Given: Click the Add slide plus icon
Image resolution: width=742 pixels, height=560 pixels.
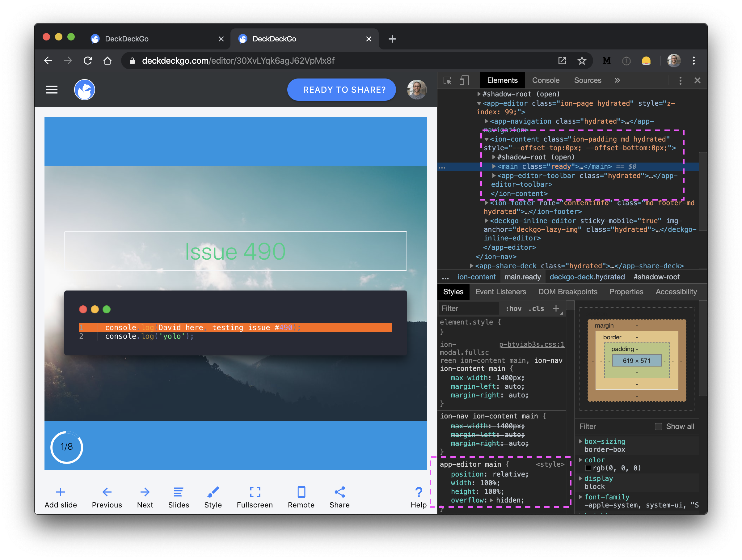Looking at the screenshot, I should [x=60, y=492].
